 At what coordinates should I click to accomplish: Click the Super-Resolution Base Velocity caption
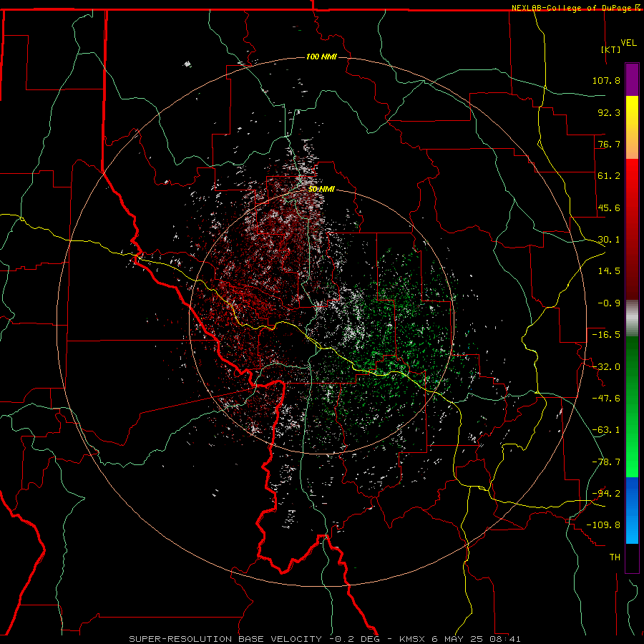325,639
